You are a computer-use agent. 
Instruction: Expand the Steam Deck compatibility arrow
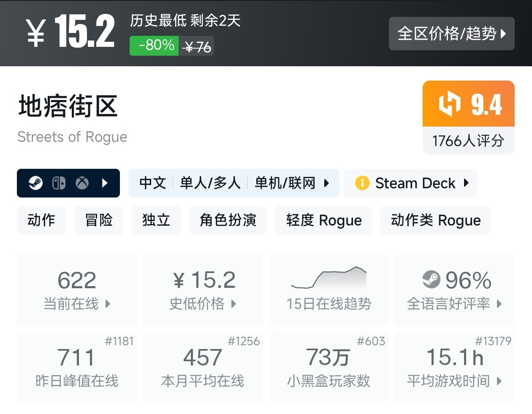466,183
